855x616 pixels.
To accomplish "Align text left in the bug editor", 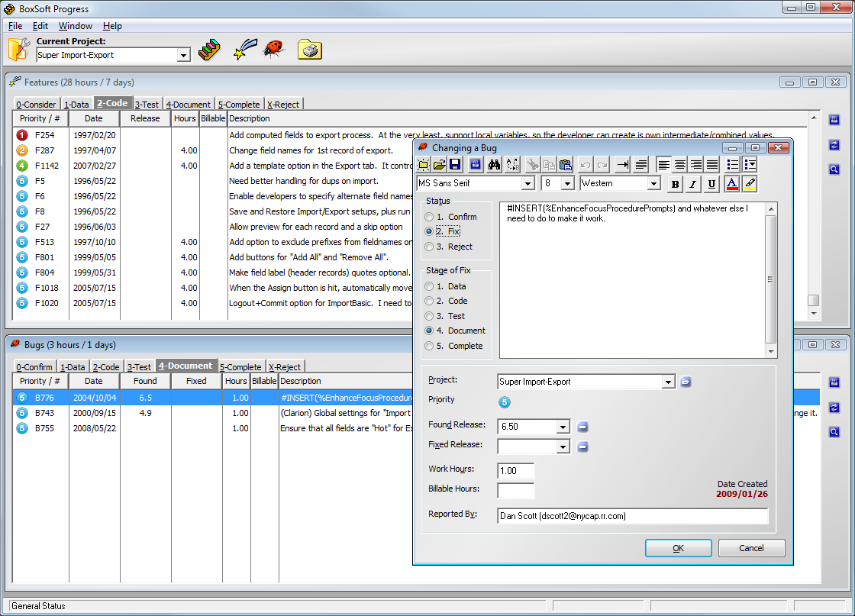I will click(663, 165).
